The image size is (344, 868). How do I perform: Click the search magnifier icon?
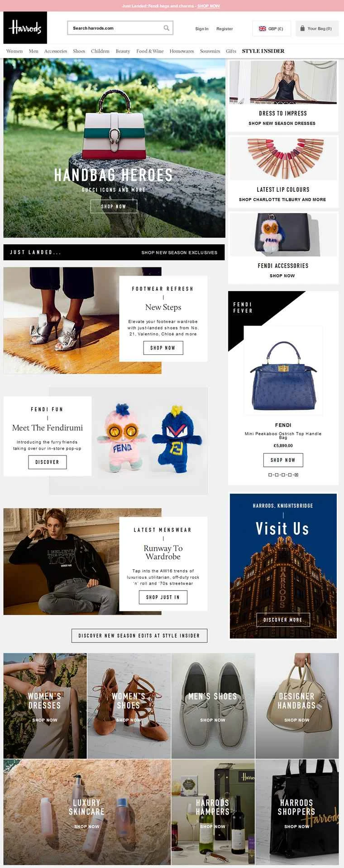click(167, 28)
